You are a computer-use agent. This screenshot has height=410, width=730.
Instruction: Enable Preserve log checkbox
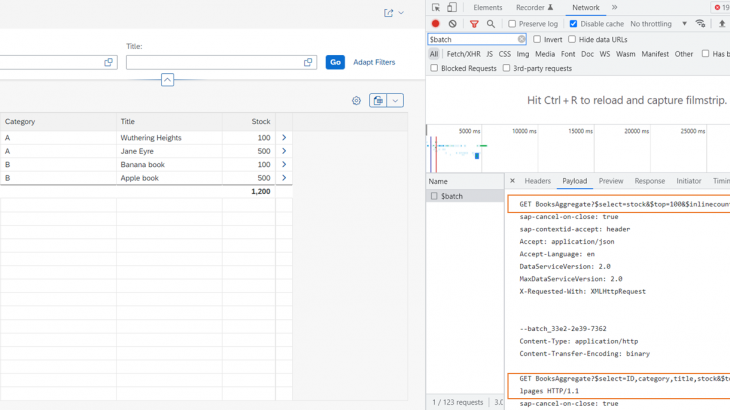click(x=512, y=24)
